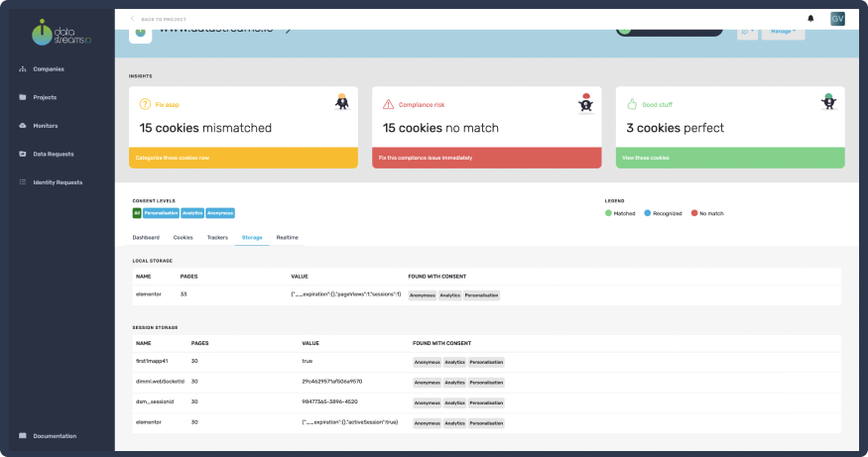
Task: Click the mascot on the mismatched cookies card
Action: (342, 102)
